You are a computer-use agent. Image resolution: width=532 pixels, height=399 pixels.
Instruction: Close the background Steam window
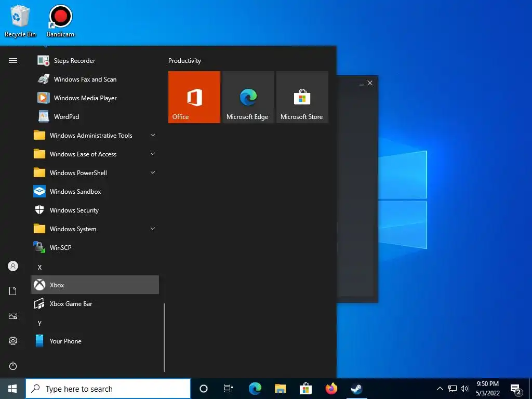point(370,83)
